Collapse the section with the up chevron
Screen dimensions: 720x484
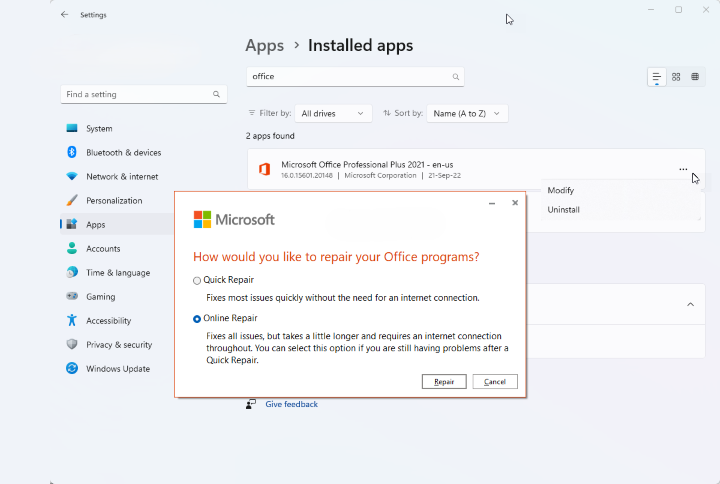point(690,304)
